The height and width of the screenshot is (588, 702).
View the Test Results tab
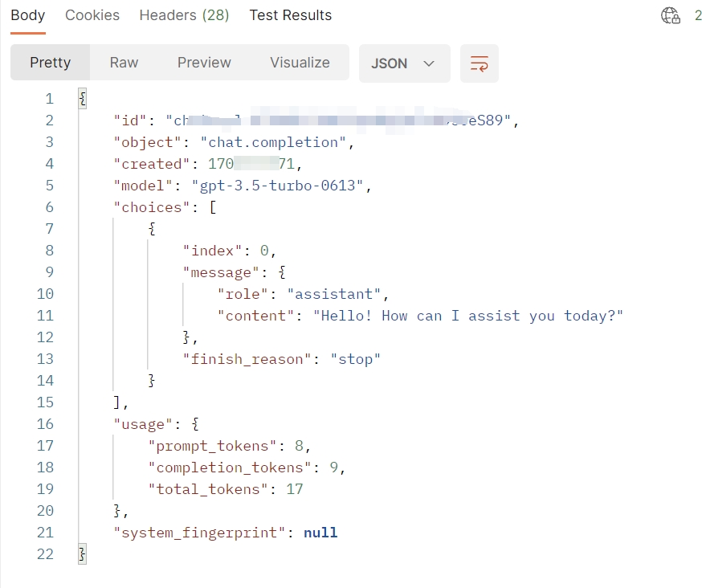coord(290,15)
